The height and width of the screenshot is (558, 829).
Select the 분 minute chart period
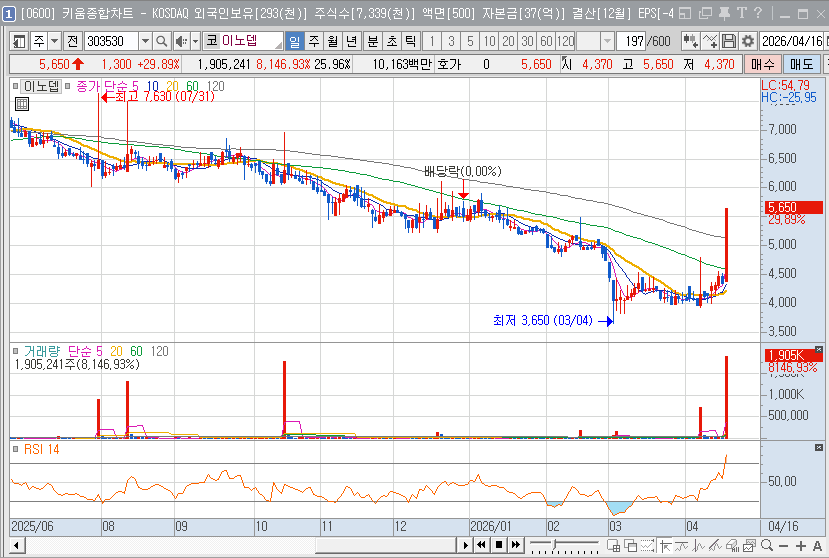(373, 41)
